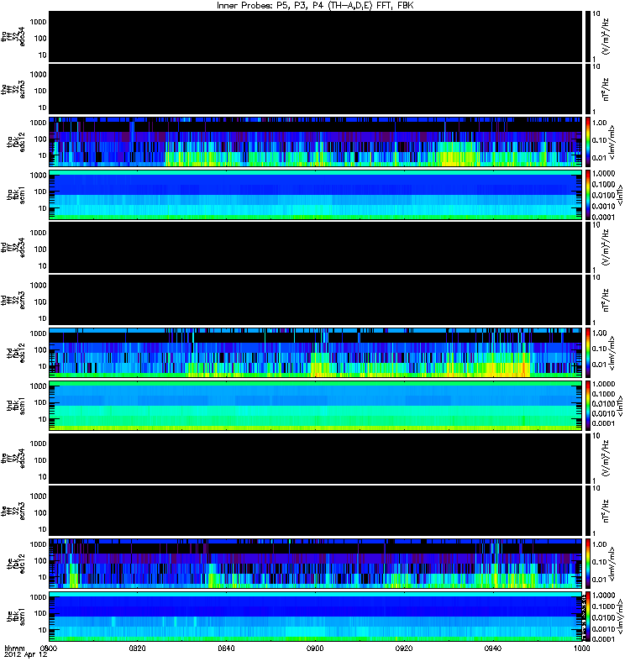
Task: Click the 'the fff 32 scm3' y-axis label
Action: coord(13,510)
